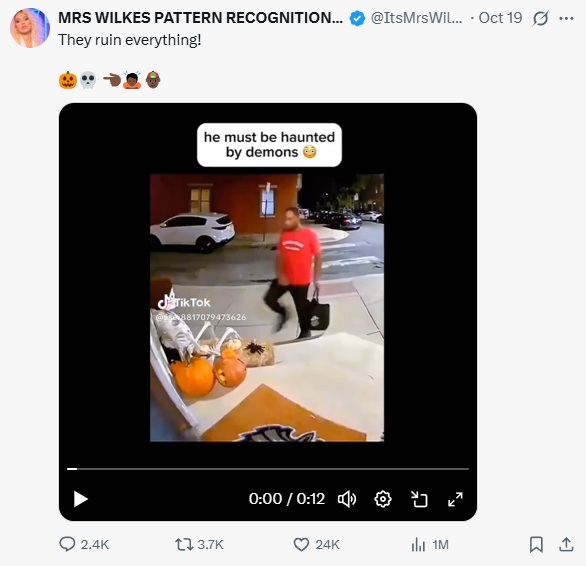The width and height of the screenshot is (586, 566).
Task: Open the three-dot more options menu
Action: 567,18
